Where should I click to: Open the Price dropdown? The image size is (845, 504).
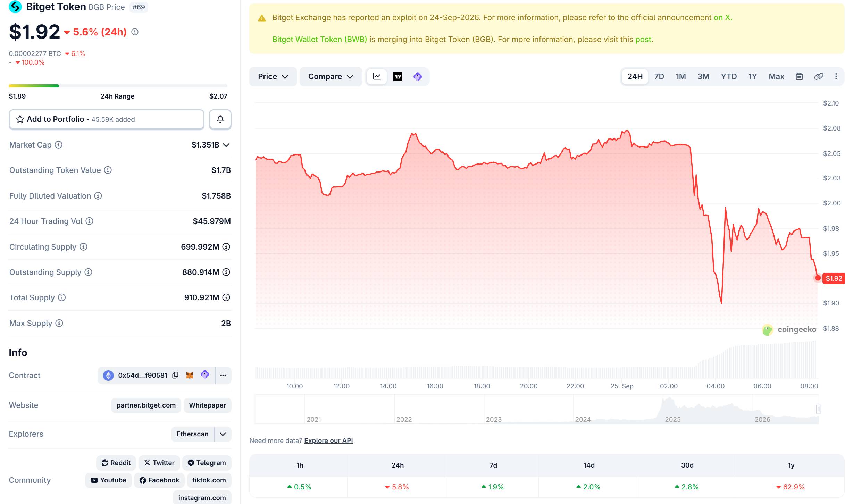[273, 77]
